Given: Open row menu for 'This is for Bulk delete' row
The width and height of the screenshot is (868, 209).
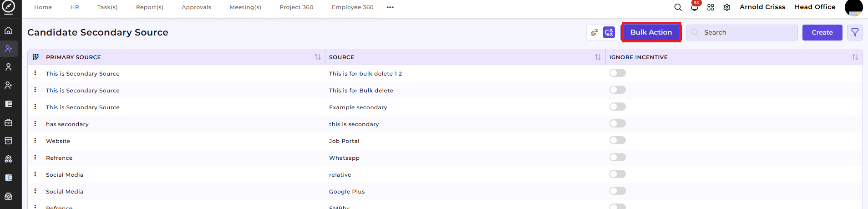Looking at the screenshot, I should tap(35, 90).
